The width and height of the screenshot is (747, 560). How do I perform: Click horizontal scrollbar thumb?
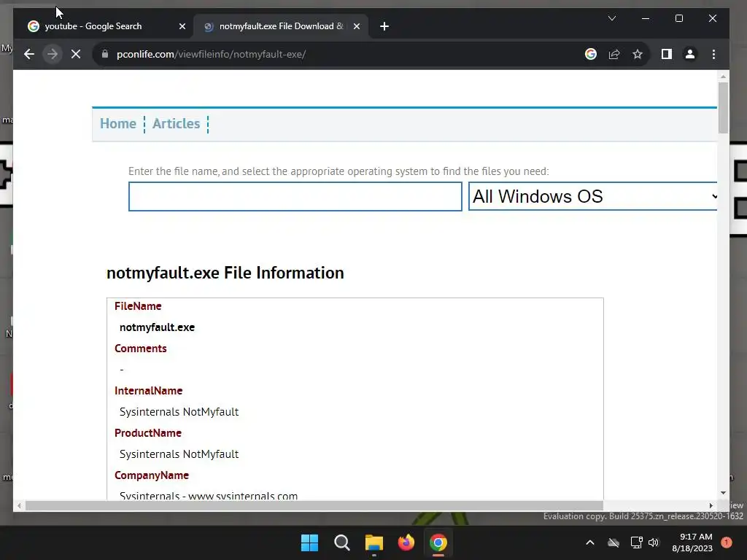pos(314,506)
